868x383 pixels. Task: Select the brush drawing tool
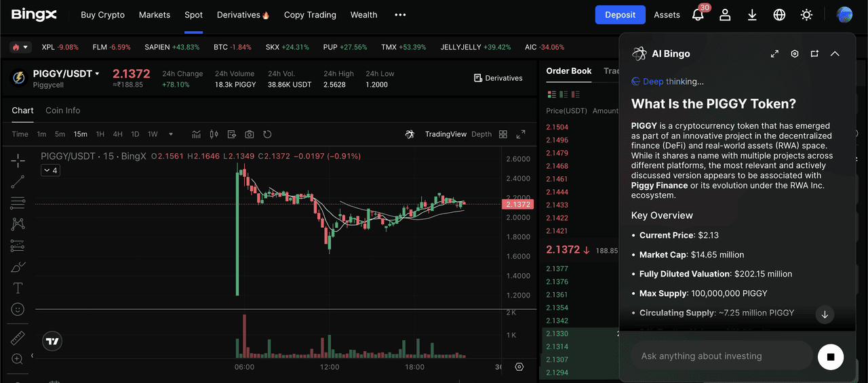click(x=18, y=267)
